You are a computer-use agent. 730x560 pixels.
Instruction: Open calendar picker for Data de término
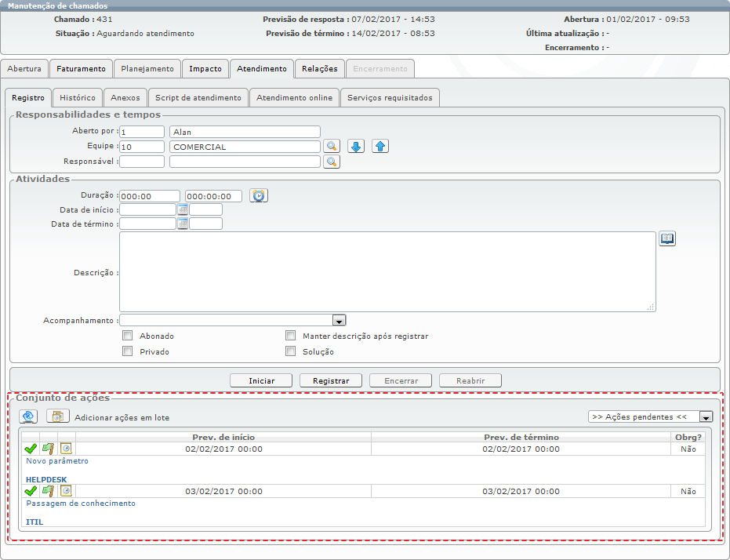[183, 224]
